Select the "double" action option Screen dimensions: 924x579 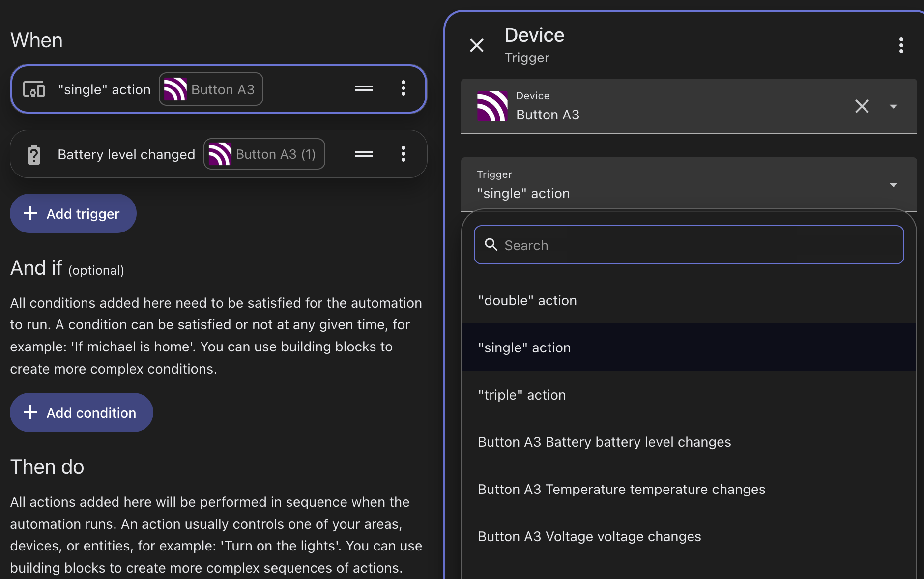click(689, 300)
